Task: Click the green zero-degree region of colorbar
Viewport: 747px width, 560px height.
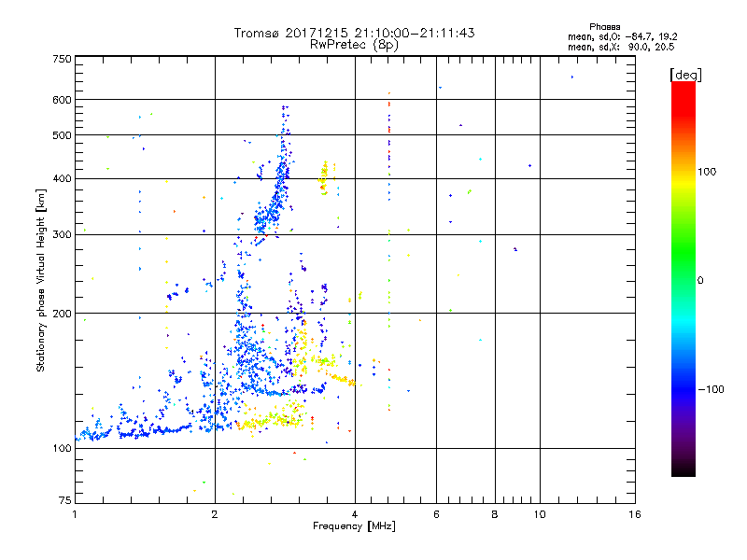Action: pyautogui.click(x=684, y=281)
